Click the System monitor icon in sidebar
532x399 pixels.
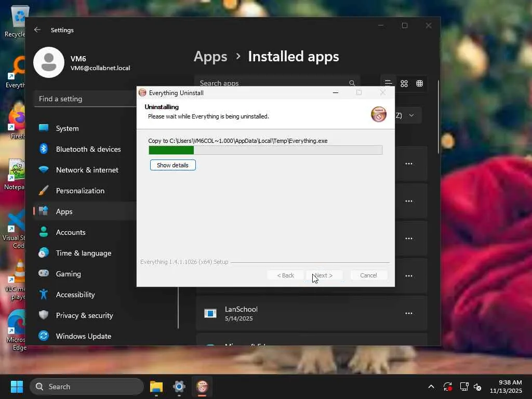tap(44, 128)
